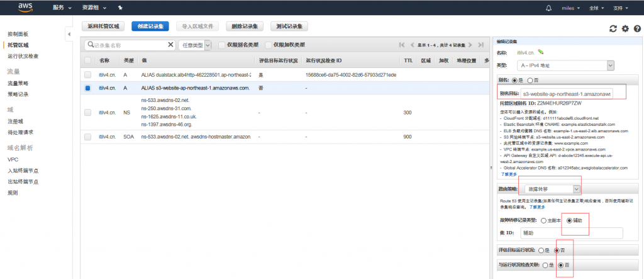The height and width of the screenshot is (279, 644).
Task: Click 测试记录集 button
Action: coord(289,26)
